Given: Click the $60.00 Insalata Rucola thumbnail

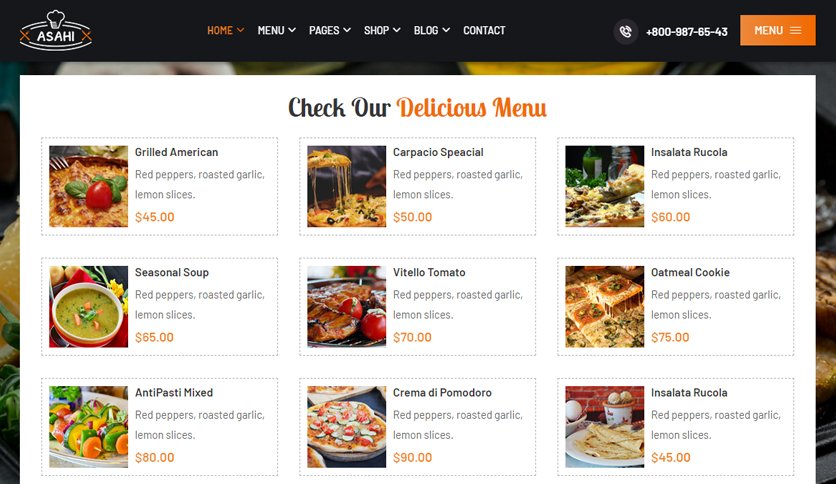Looking at the screenshot, I should pyautogui.click(x=605, y=187).
